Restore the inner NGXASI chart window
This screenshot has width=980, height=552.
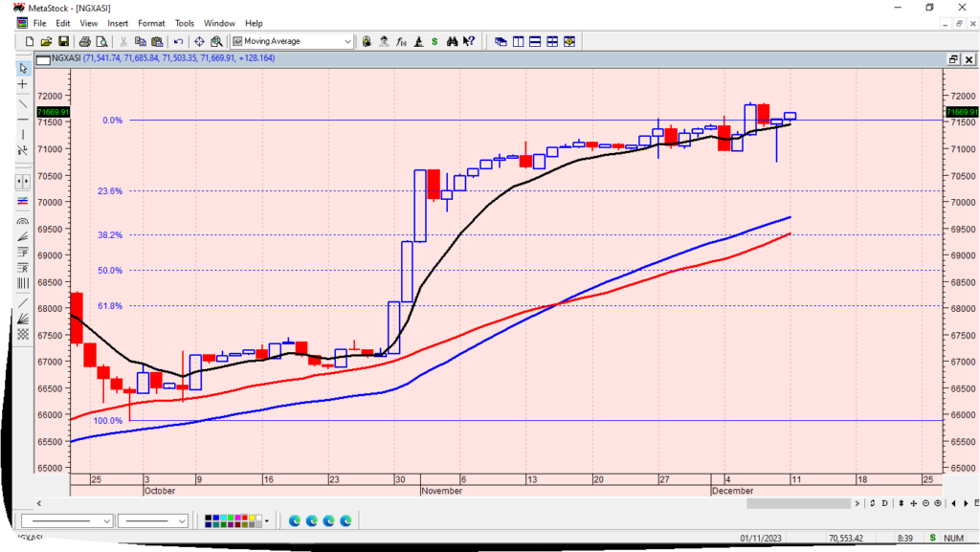tap(952, 59)
